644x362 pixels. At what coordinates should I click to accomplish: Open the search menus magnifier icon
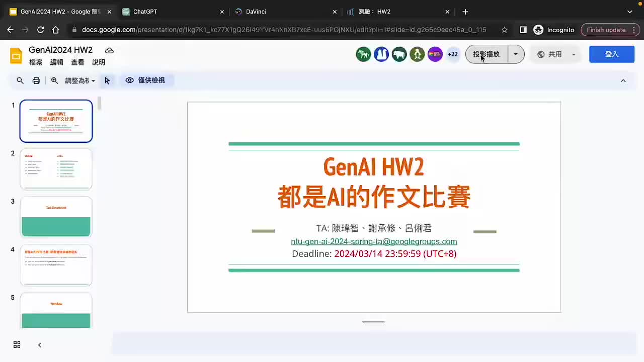coord(20,80)
